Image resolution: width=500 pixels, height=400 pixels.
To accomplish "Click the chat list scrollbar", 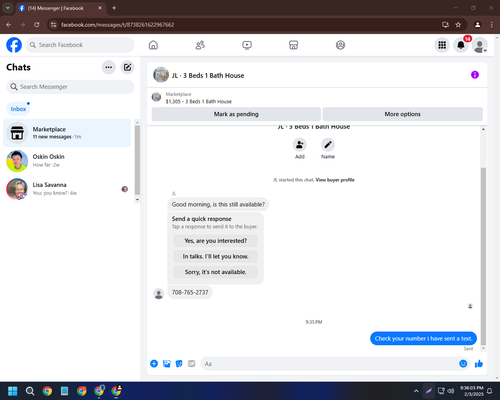I will 137,161.
